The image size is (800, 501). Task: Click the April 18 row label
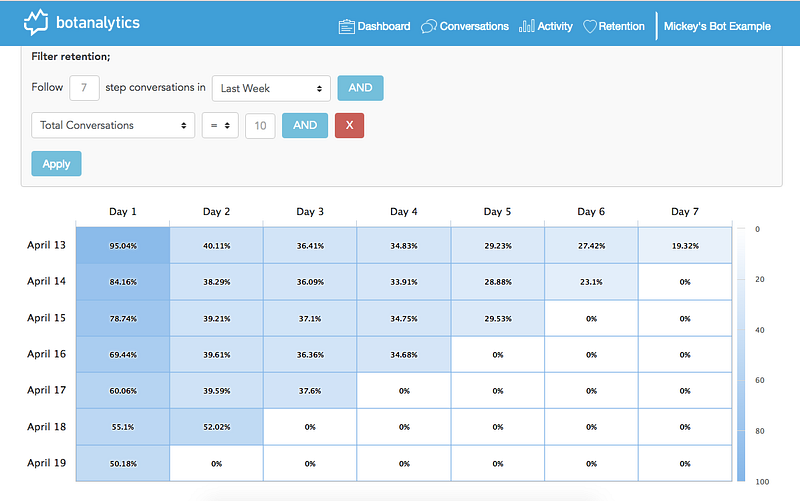(x=46, y=427)
